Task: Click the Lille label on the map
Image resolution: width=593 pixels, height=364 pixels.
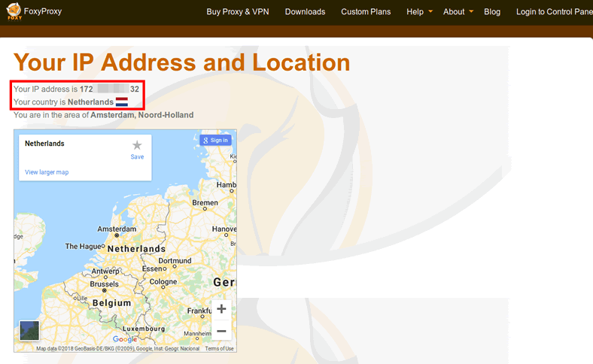Action: 81,298
